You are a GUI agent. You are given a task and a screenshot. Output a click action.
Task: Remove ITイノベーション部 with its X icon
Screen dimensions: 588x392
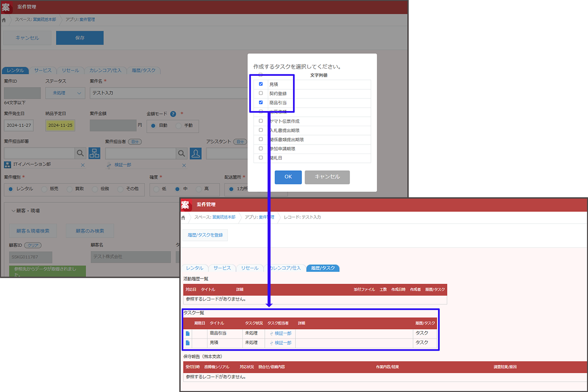(83, 165)
